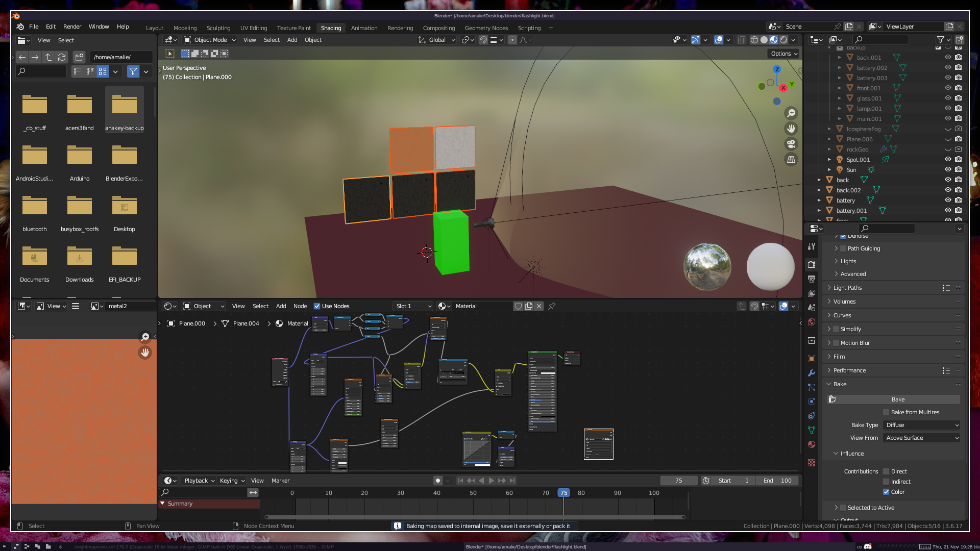Open the Object Mode dropdown
The image size is (980, 551).
click(210, 40)
